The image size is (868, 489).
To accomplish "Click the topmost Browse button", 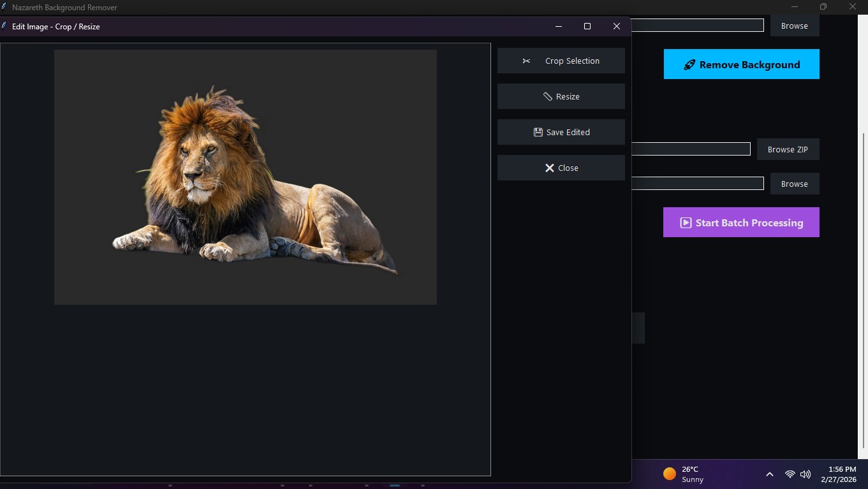I will (x=794, y=26).
